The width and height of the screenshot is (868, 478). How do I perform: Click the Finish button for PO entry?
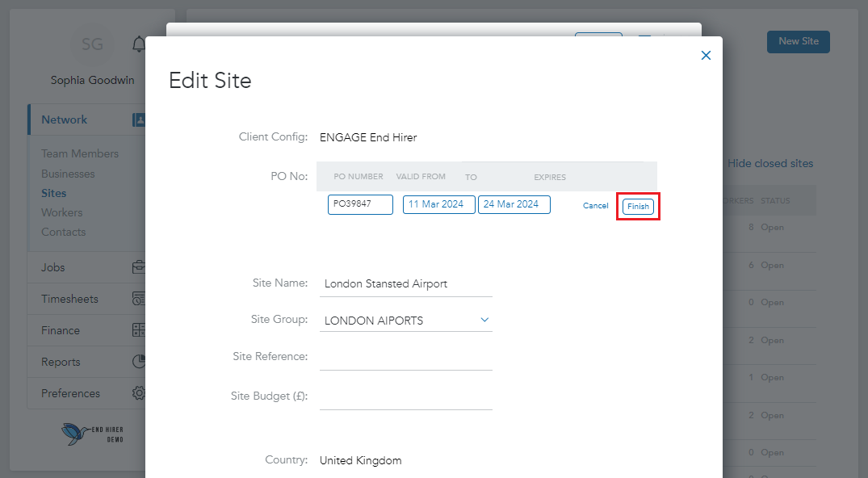pos(638,206)
